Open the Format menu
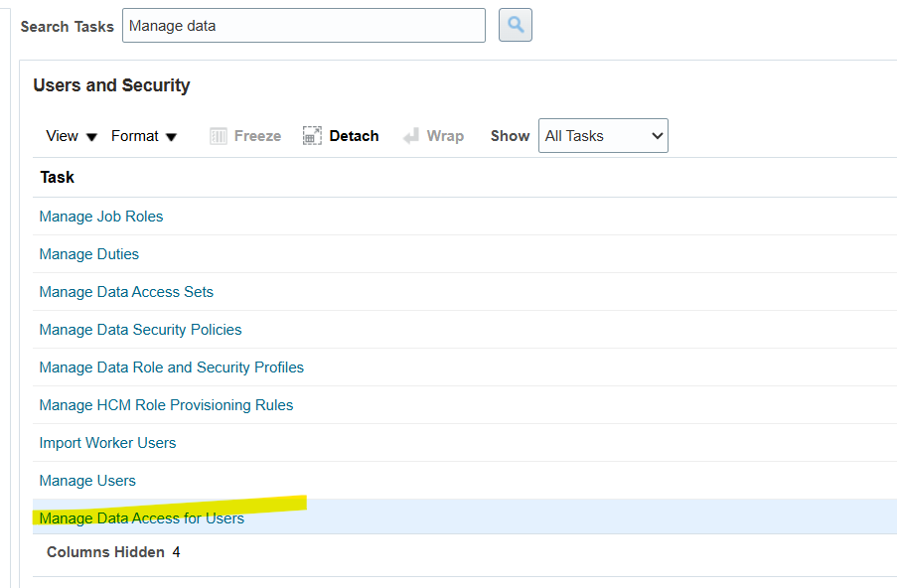 coord(144,136)
